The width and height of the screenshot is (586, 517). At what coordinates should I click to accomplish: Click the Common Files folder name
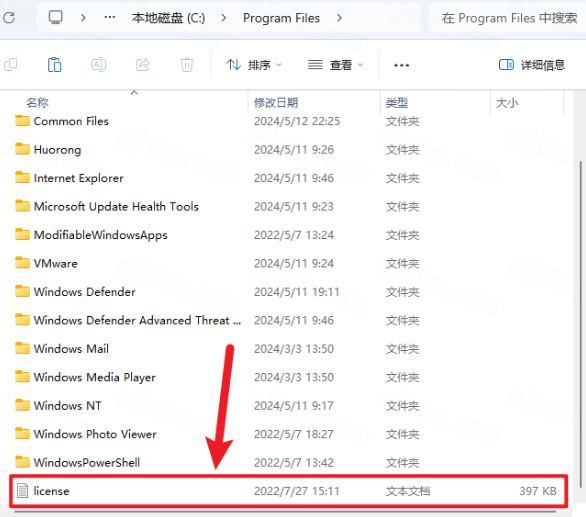71,121
